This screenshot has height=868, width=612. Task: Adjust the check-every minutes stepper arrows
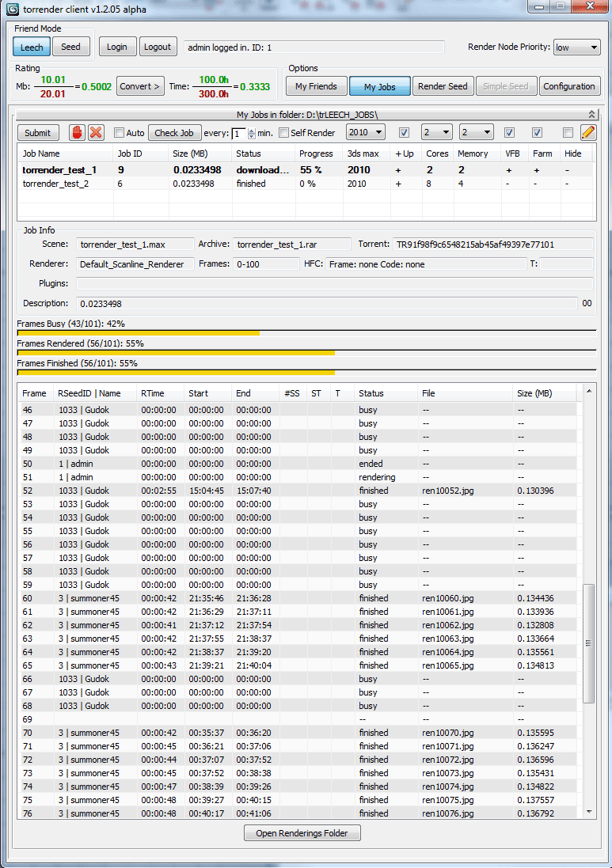(x=252, y=134)
